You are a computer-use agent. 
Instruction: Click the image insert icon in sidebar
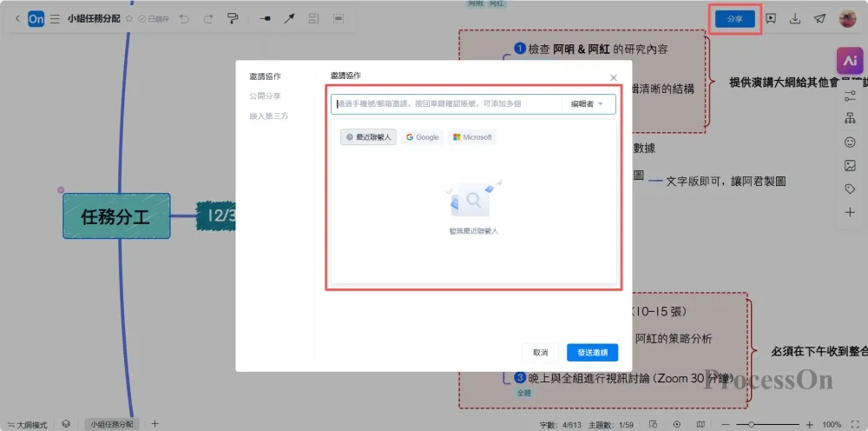850,165
